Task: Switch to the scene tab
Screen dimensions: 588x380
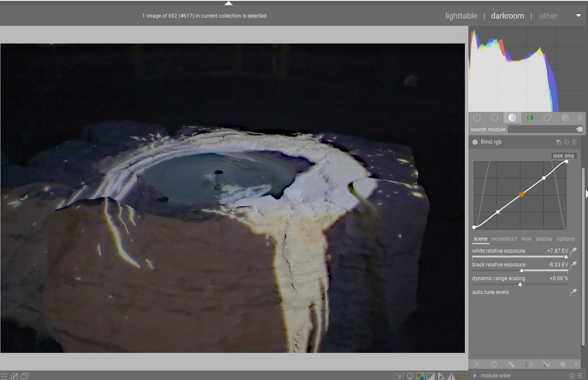Action: (480, 239)
